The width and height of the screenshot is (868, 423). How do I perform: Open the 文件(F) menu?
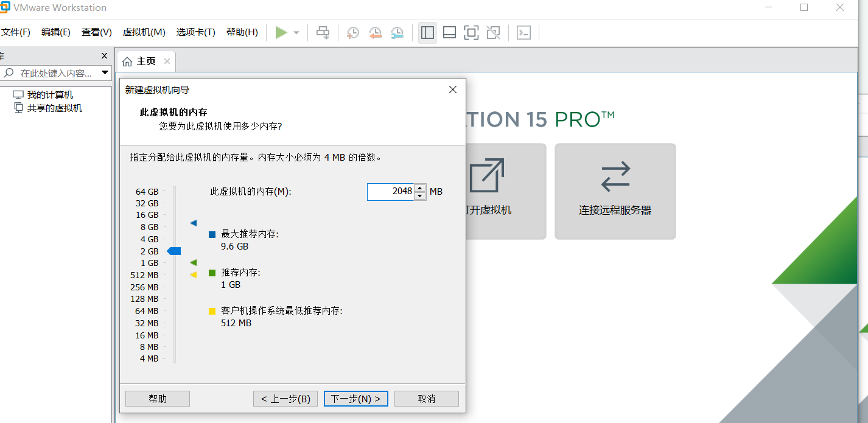click(x=15, y=32)
